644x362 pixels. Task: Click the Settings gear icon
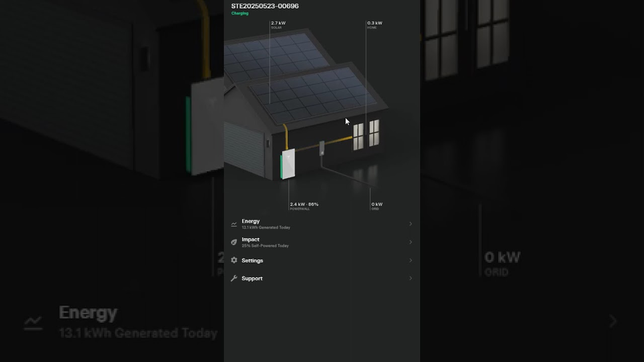click(x=234, y=260)
